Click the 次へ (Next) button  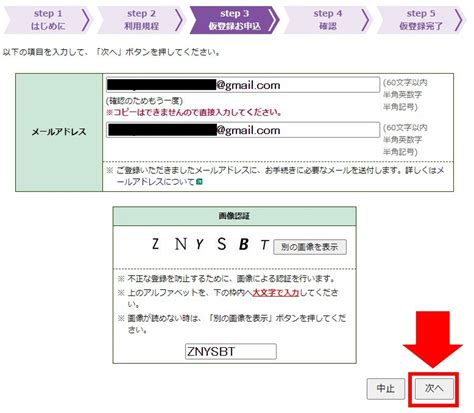pyautogui.click(x=434, y=388)
